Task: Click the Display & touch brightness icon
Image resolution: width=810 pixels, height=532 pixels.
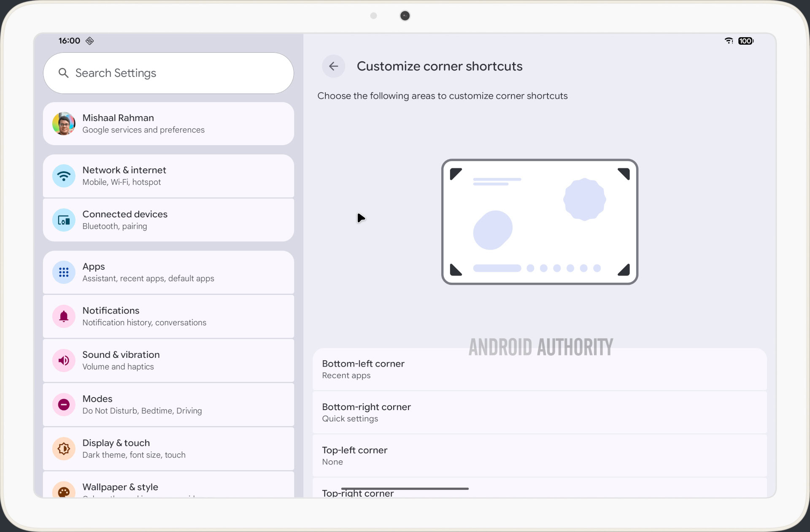Action: [x=64, y=449]
